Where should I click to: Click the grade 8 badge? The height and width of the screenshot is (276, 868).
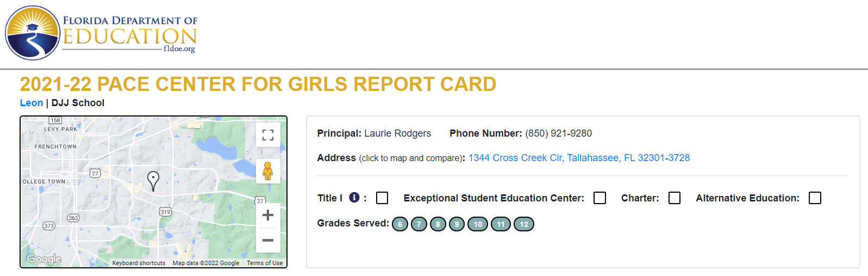[438, 224]
